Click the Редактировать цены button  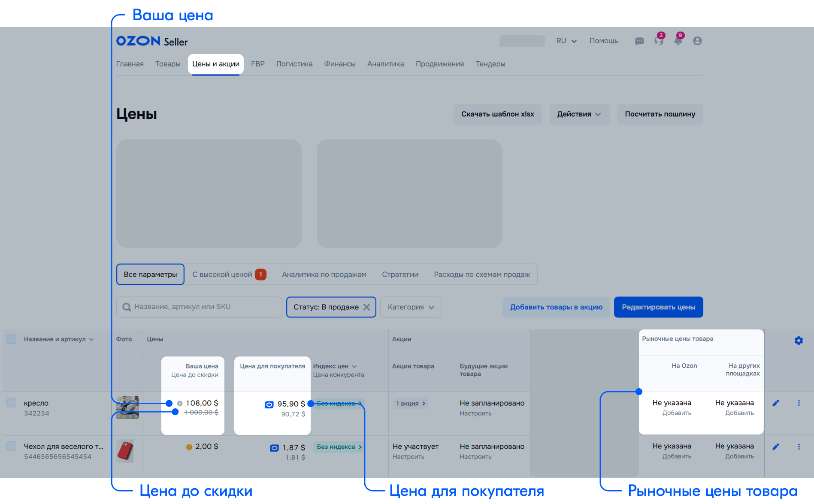[658, 307]
